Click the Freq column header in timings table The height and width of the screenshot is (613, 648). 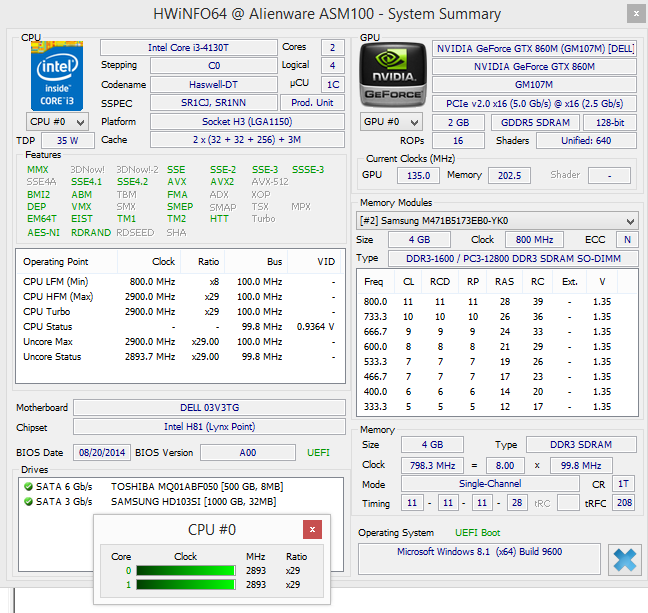(376, 281)
